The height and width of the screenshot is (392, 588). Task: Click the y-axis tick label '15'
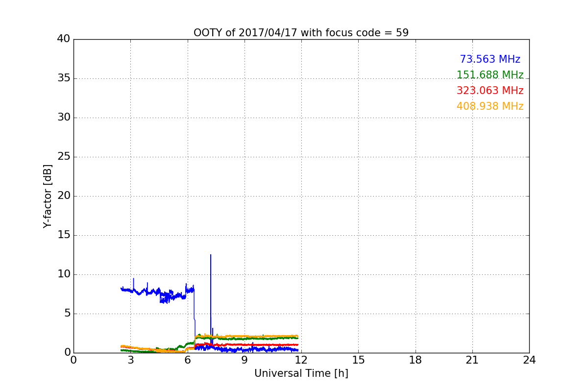[x=64, y=235]
